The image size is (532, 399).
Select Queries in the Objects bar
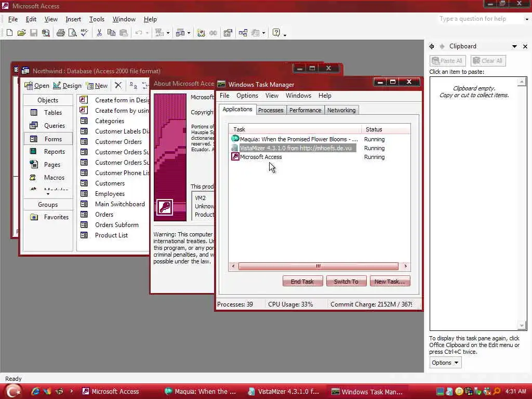48,126
